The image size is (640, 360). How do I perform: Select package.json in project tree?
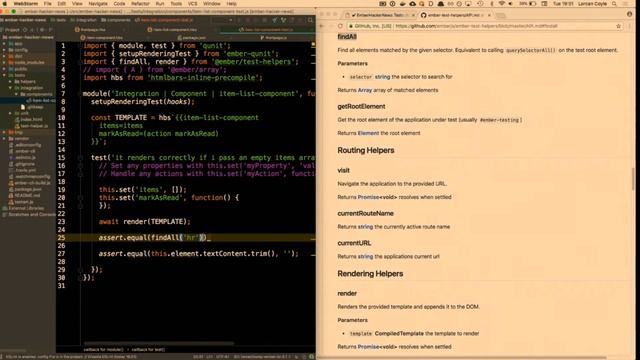[x=26, y=189]
